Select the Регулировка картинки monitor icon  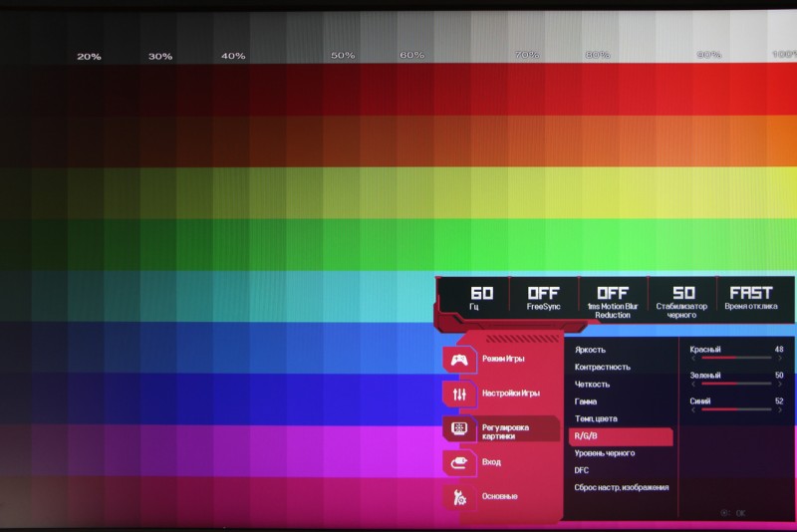click(459, 428)
